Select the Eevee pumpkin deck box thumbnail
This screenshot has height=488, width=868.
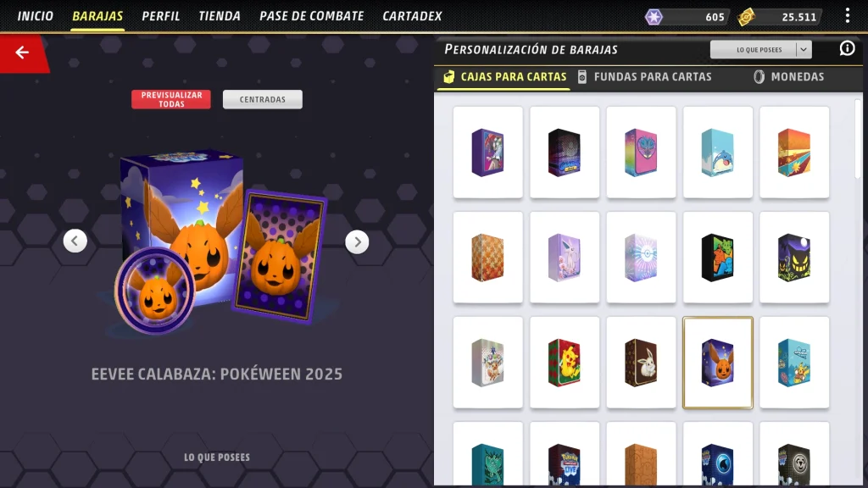coord(717,363)
